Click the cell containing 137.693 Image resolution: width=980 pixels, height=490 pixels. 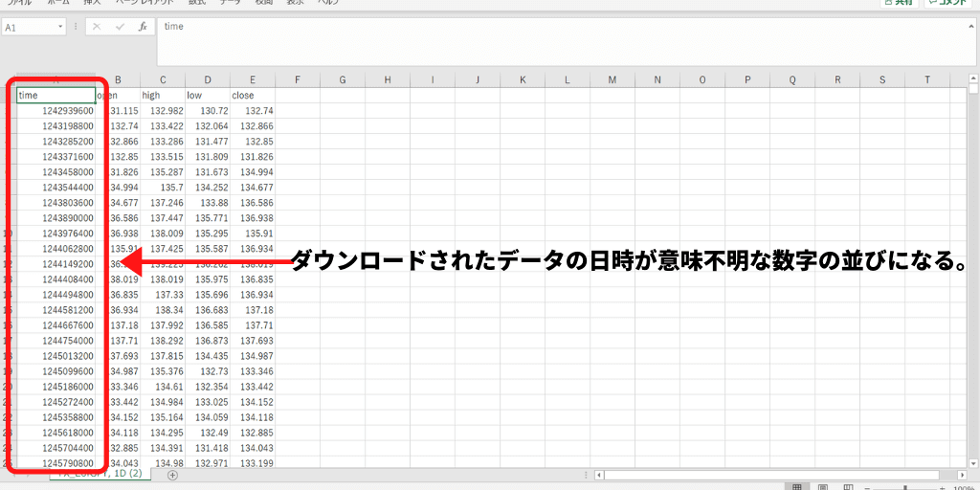253,341
